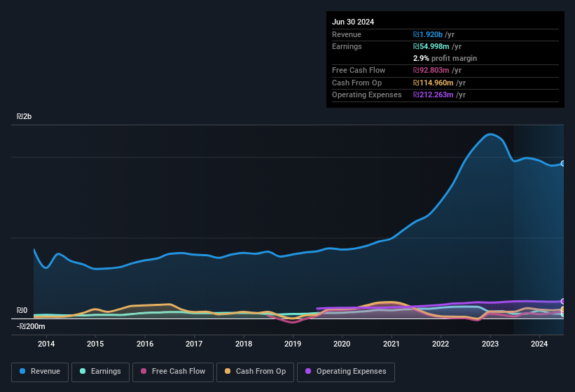Toggle the Free Cash Flow legend button

(173, 372)
